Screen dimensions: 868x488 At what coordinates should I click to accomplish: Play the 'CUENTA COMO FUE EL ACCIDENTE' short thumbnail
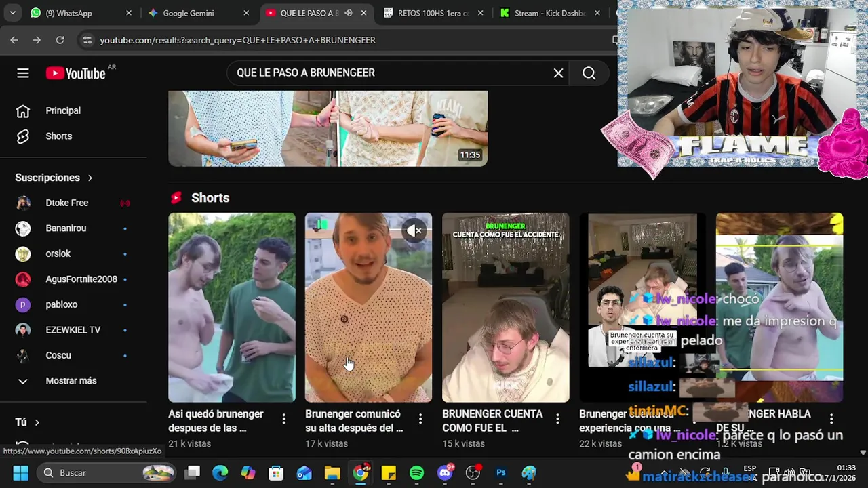505,308
